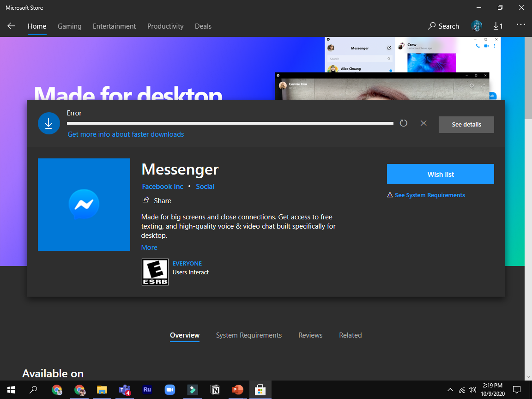Click the Share label text
Image resolution: width=532 pixels, height=399 pixels.
coord(162,200)
